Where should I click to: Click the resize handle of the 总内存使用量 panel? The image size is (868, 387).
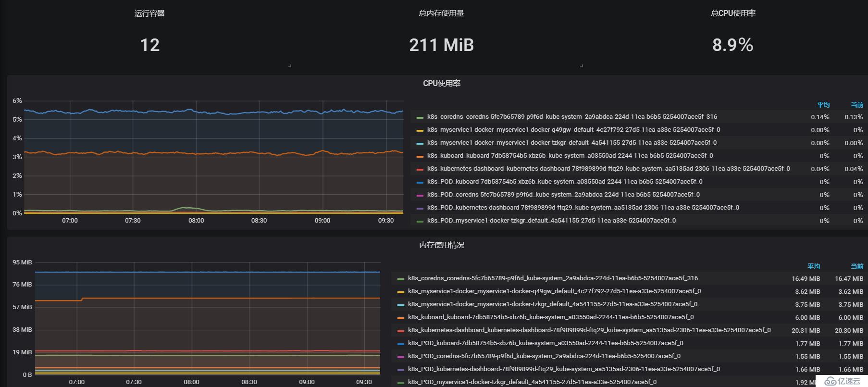581,65
